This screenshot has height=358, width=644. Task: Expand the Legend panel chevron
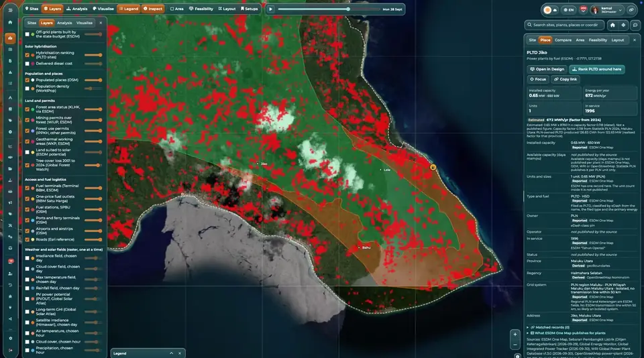(x=171, y=353)
